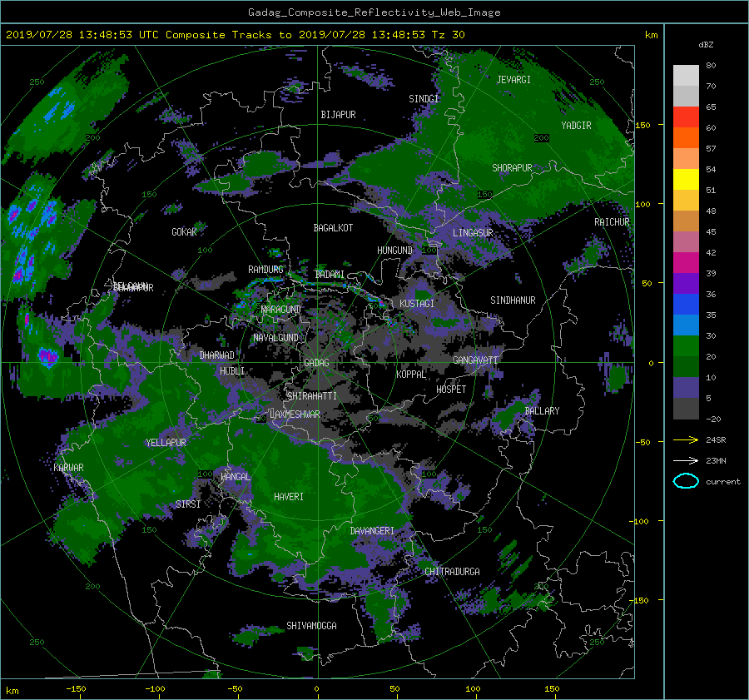
Task: Click the 100 bottom axis tick label
Action: click(x=473, y=689)
